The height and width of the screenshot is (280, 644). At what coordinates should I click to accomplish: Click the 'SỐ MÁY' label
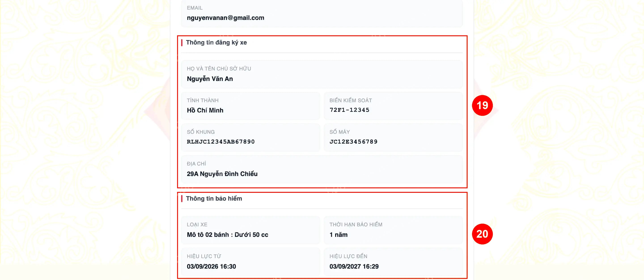coord(339,132)
